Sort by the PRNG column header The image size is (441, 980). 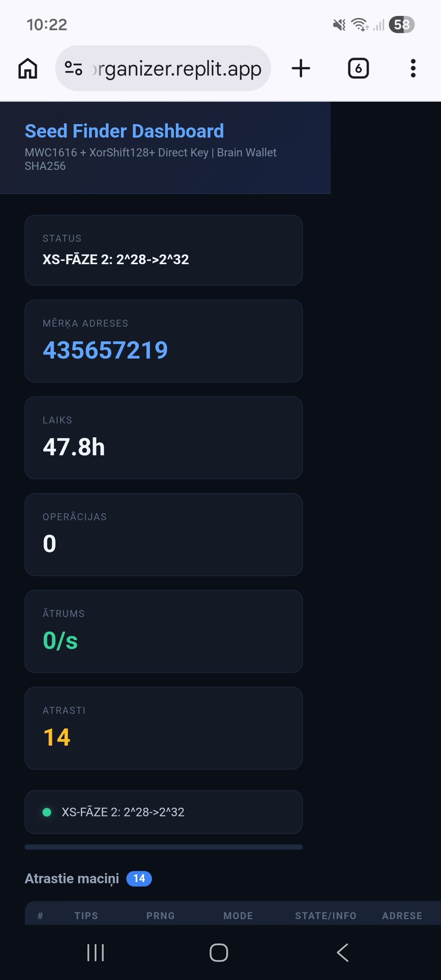point(160,916)
